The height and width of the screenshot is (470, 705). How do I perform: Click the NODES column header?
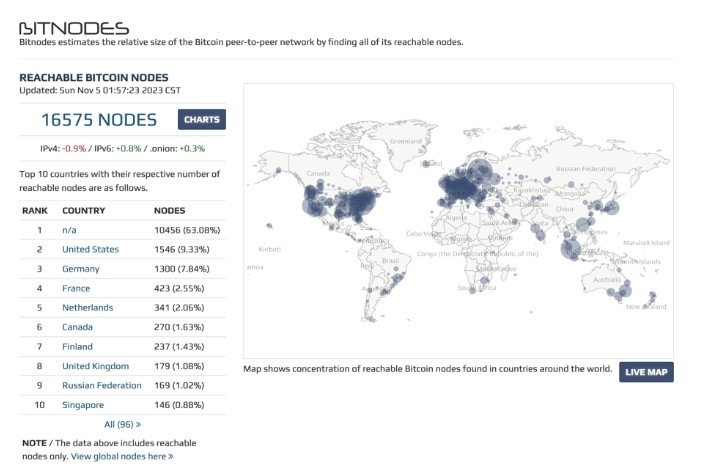(170, 210)
